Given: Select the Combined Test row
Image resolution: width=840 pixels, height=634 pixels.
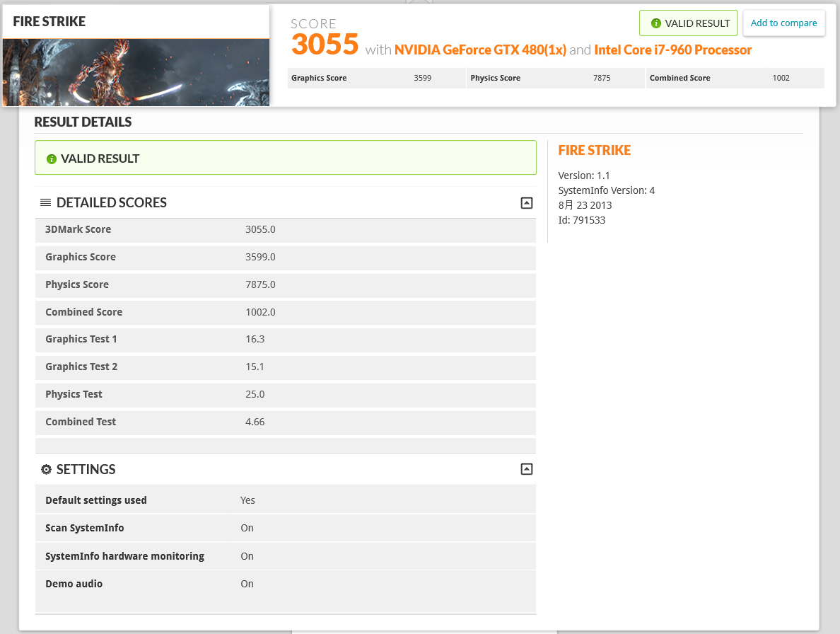Looking at the screenshot, I should coord(286,422).
